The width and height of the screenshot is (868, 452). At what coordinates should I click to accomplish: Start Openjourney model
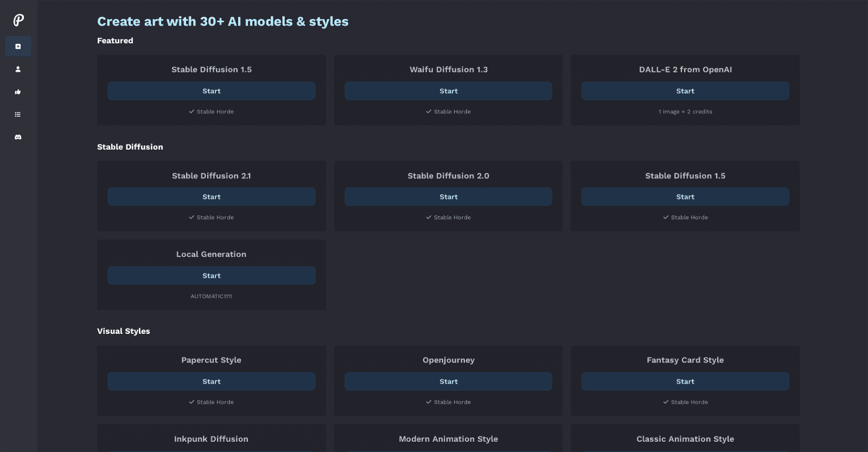[448, 382]
